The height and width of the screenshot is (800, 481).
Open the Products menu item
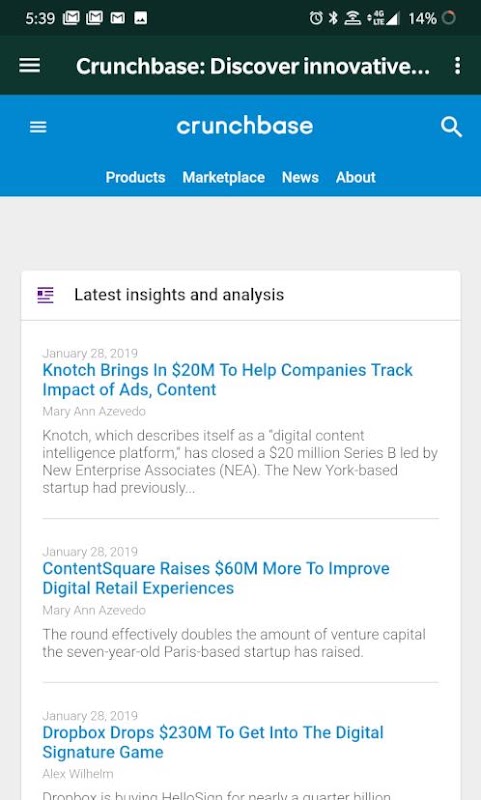point(136,177)
